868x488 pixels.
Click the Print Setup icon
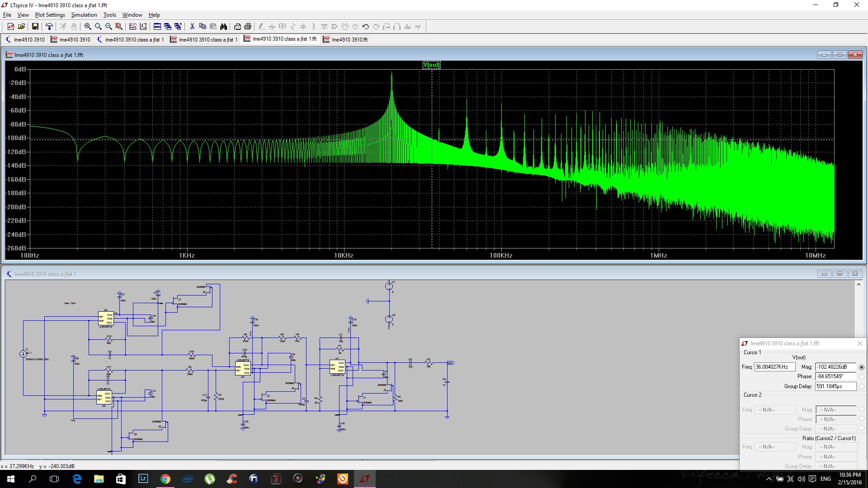[237, 27]
